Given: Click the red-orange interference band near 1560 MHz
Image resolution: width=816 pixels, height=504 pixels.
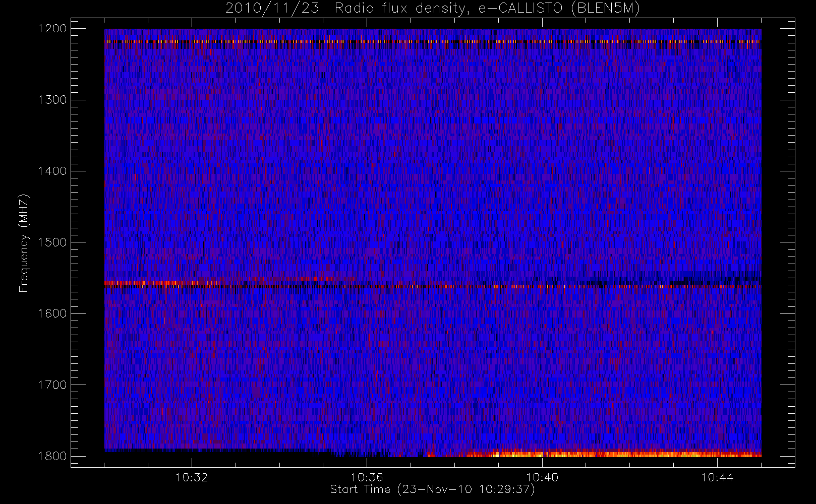Looking at the screenshot, I should pos(433,286).
